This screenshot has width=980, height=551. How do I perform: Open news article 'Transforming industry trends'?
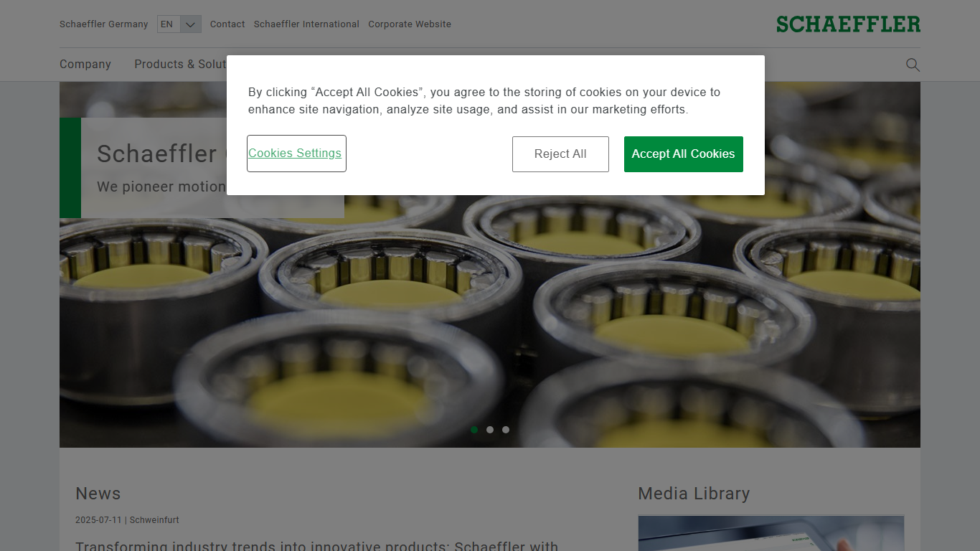(316, 546)
